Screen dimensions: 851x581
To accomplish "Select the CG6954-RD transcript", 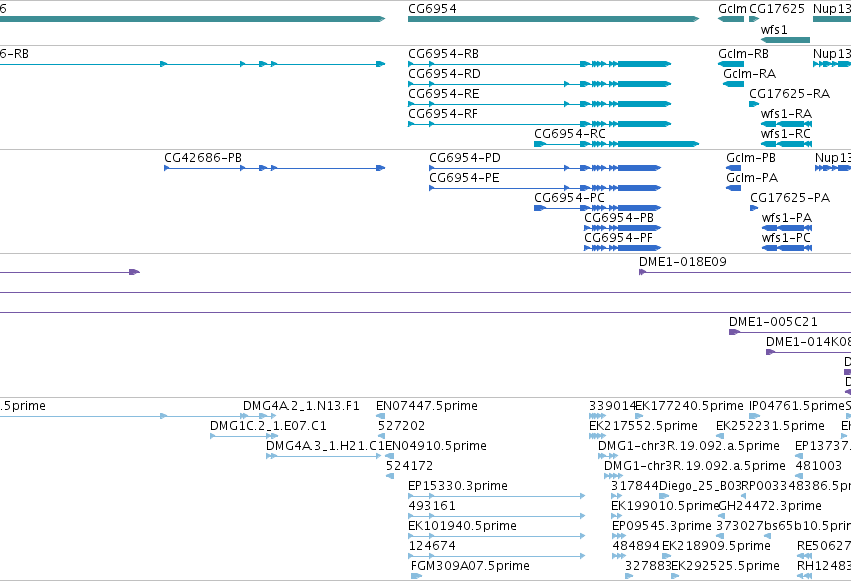I will pos(539,84).
